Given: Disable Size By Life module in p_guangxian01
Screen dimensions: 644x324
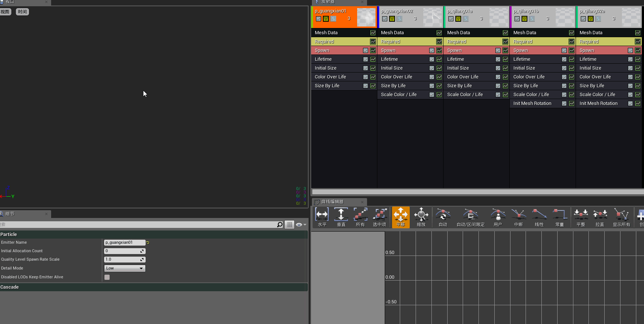Looking at the screenshot, I should (x=366, y=86).
